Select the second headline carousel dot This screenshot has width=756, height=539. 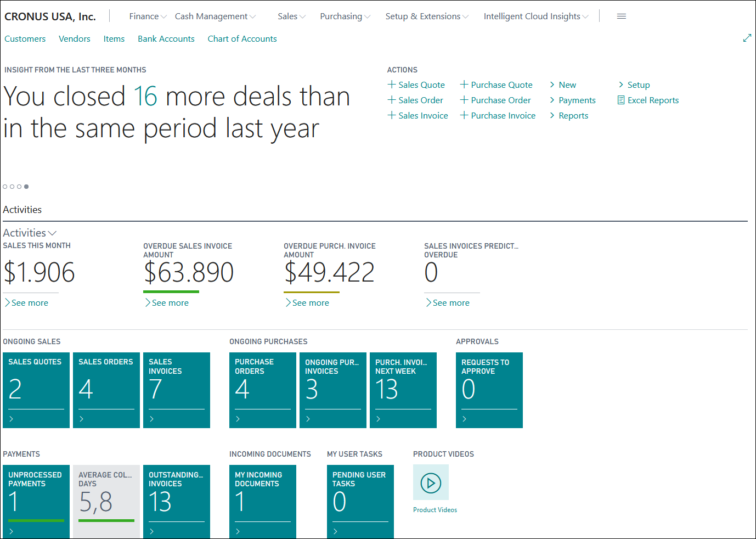pos(12,187)
